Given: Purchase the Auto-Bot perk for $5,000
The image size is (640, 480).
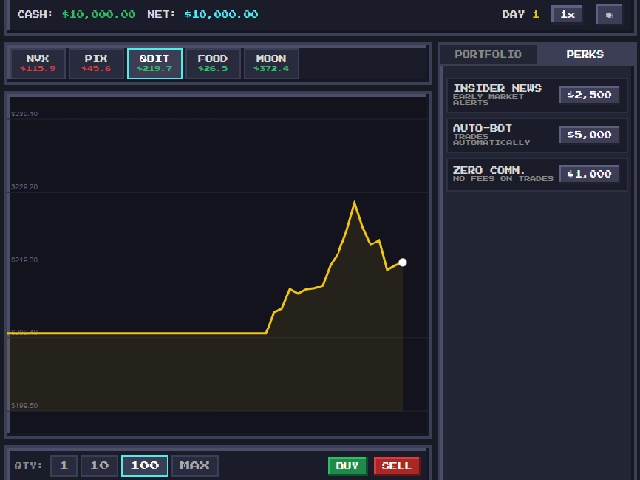Looking at the screenshot, I should click(x=589, y=135).
